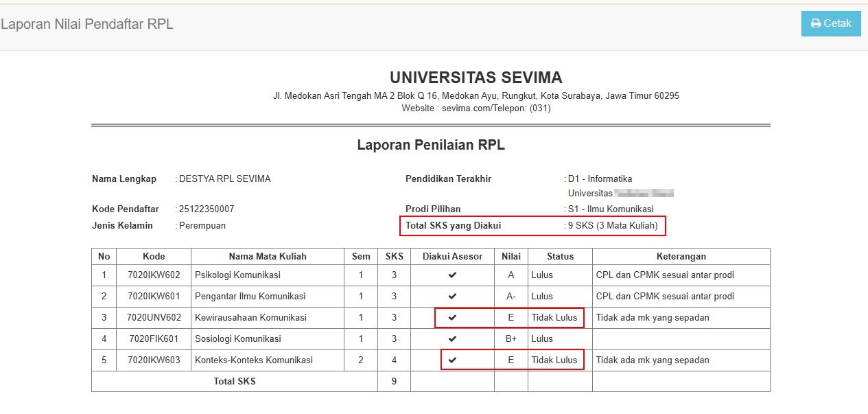868x414 pixels.
Task: Click the checkmark for Kewirausahaan Komunikasi
Action: [x=452, y=318]
